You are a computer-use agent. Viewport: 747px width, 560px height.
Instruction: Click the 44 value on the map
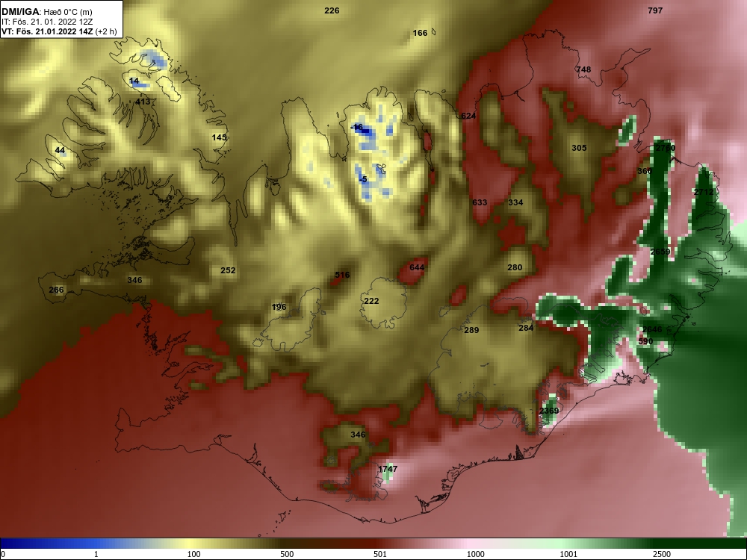[x=60, y=151]
